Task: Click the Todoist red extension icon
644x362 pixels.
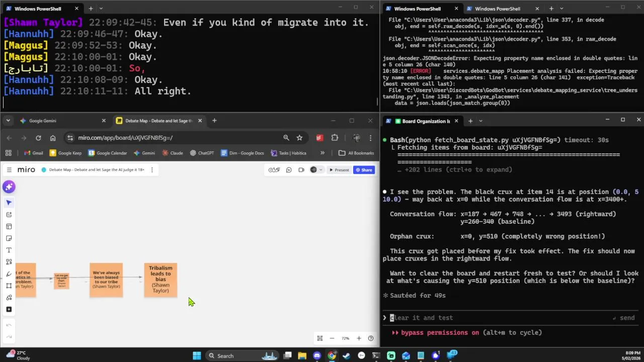Action: [319, 138]
